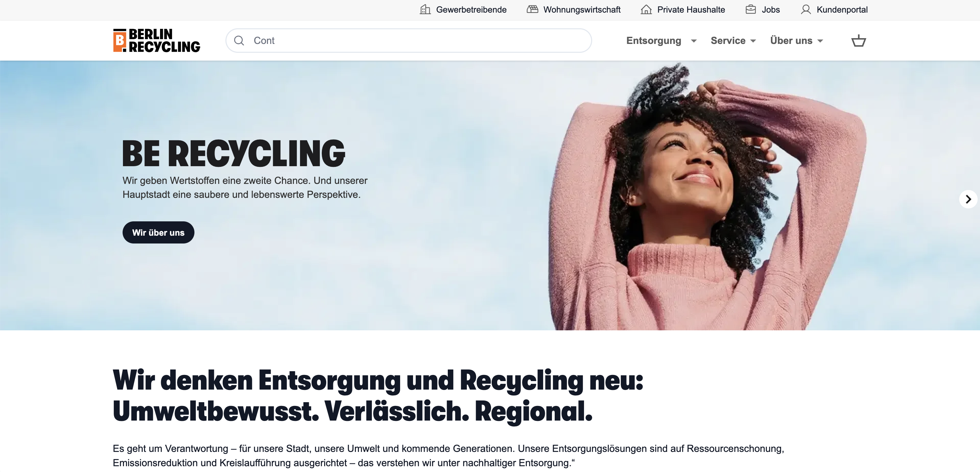Open the shopping basket icon
The width and height of the screenshot is (980, 472).
(858, 40)
